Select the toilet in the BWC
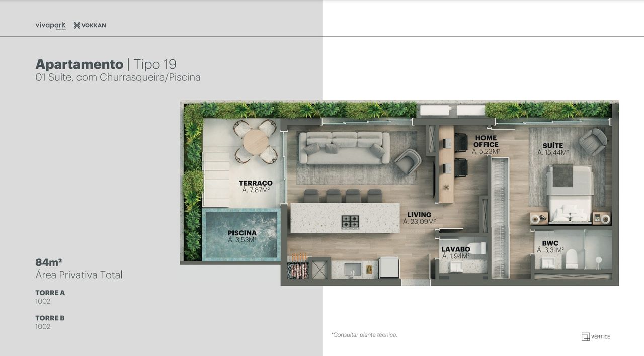The image size is (644, 356). click(572, 258)
